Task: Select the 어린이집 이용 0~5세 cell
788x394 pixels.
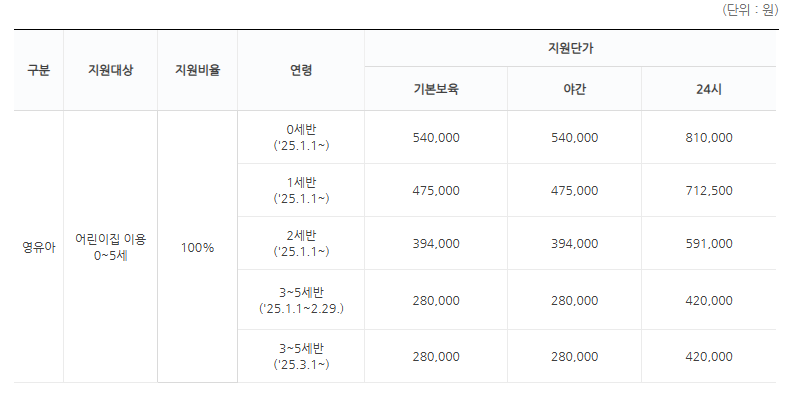Action: (111, 247)
